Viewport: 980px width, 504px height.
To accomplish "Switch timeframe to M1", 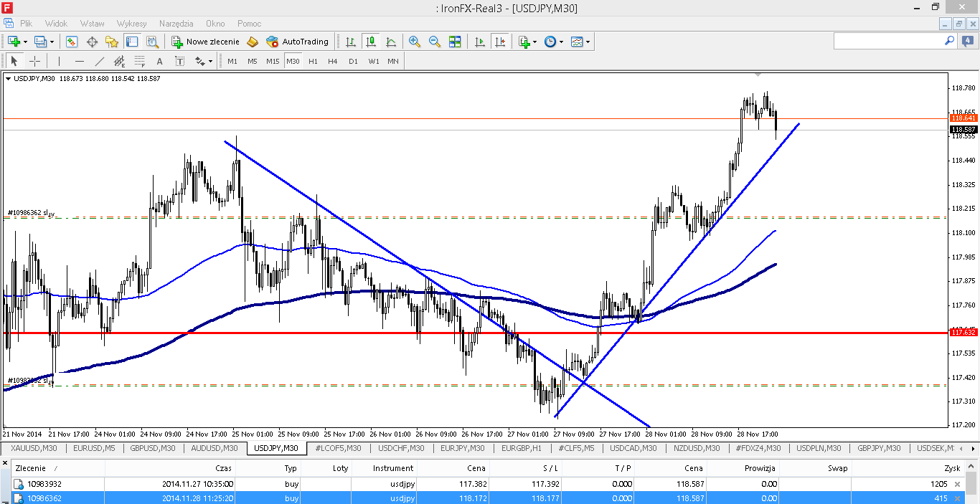I will pyautogui.click(x=232, y=61).
